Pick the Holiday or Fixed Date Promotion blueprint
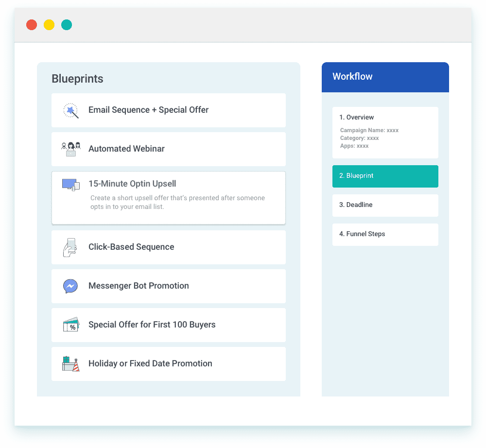Image resolution: width=486 pixels, height=448 pixels. pos(169,364)
